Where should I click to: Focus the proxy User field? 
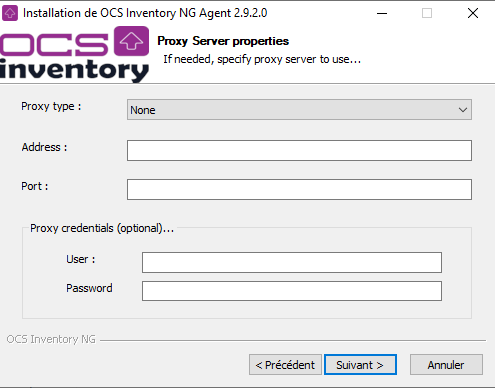point(292,262)
